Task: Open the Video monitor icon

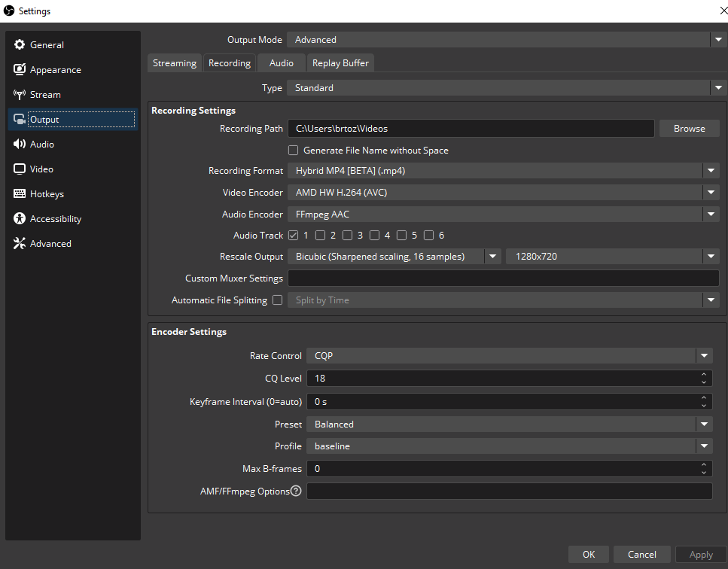Action: [x=20, y=169]
